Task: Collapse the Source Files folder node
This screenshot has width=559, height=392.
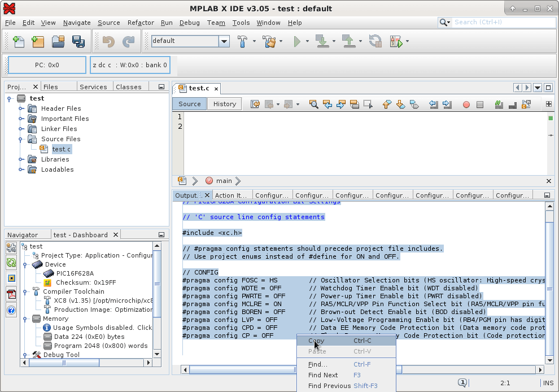Action: pos(21,139)
